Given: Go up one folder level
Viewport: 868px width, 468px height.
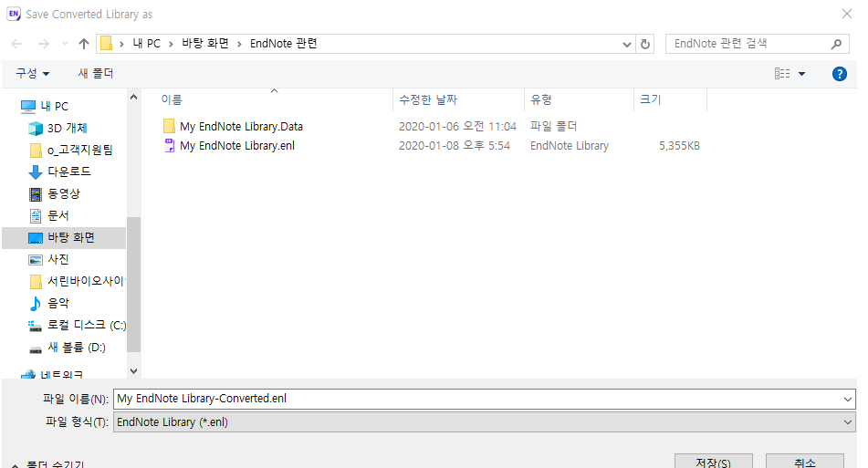Looking at the screenshot, I should point(84,44).
